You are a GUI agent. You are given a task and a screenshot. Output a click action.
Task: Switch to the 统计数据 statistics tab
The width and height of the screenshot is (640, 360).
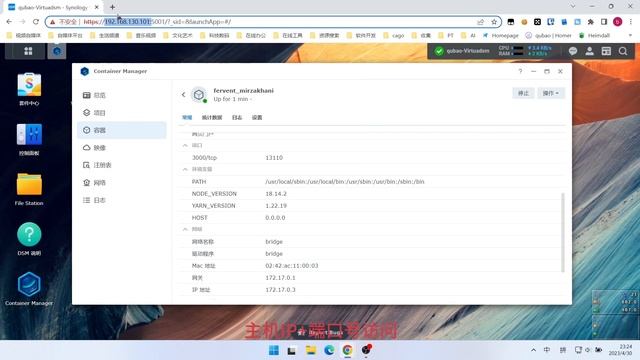212,118
